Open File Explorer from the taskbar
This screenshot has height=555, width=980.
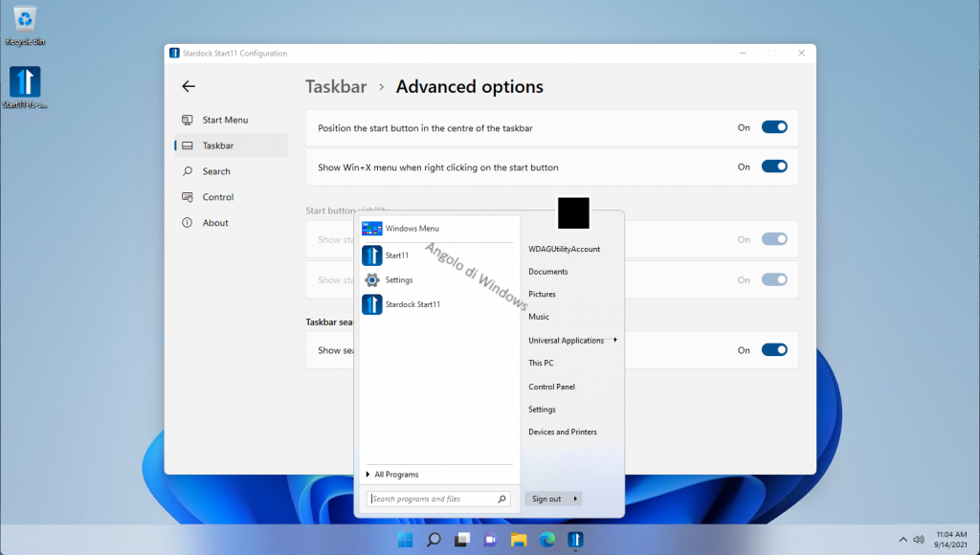519,540
